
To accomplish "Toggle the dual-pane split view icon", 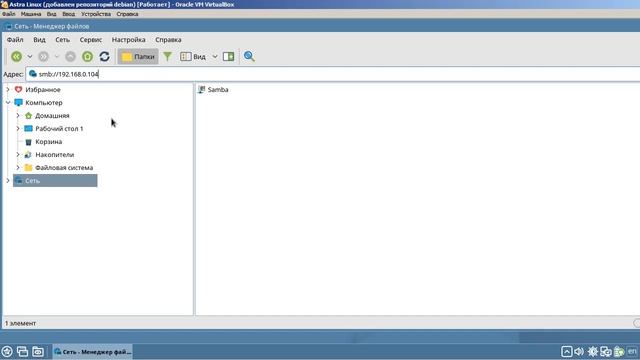I will 229,57.
